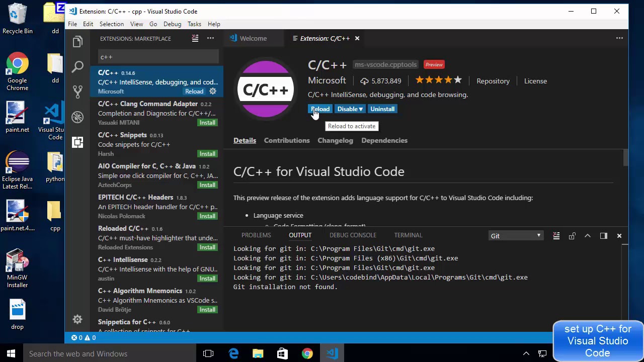Viewport: 644px width, 362px height.
Task: Click the C/C++ extension gear icon
Action: pos(213,92)
